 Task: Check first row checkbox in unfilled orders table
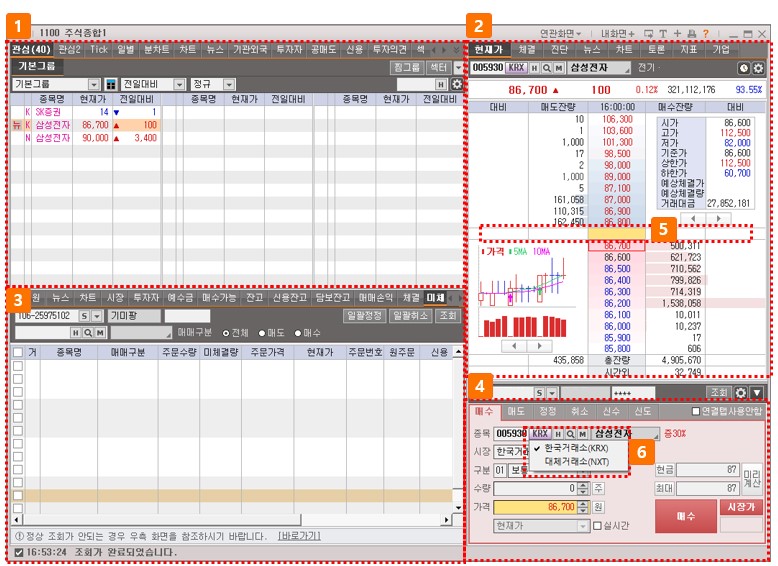(x=18, y=366)
